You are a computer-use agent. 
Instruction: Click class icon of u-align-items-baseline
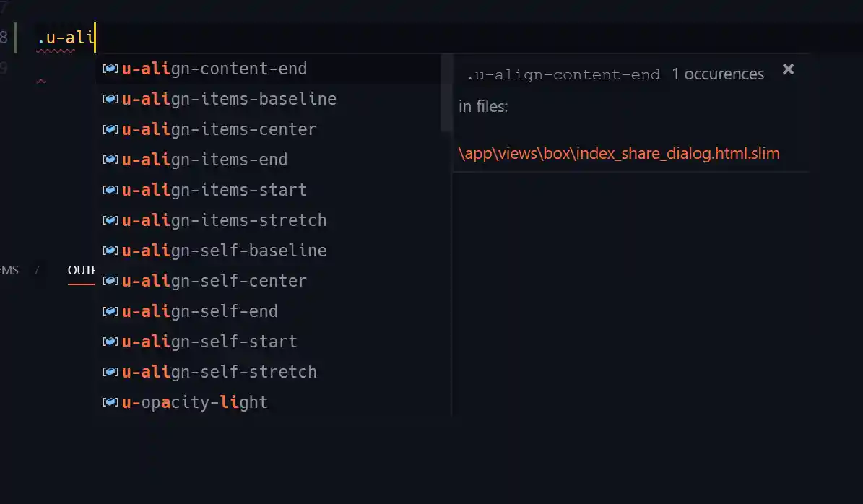click(110, 99)
